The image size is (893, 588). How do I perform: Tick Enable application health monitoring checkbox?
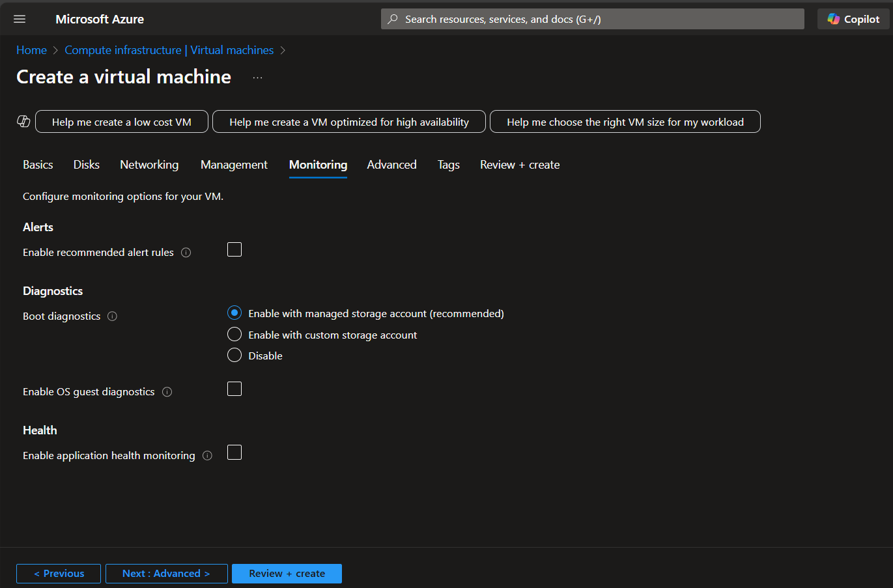click(x=234, y=453)
